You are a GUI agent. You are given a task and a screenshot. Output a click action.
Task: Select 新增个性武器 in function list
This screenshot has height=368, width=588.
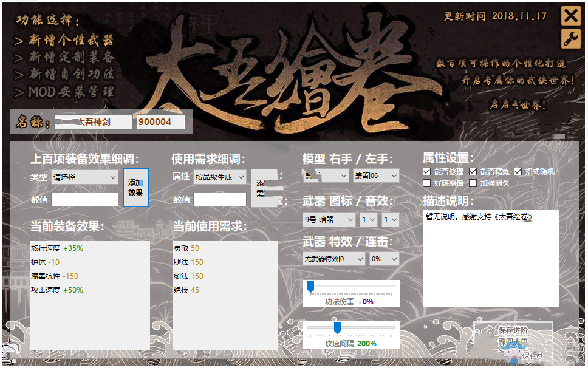tap(64, 40)
